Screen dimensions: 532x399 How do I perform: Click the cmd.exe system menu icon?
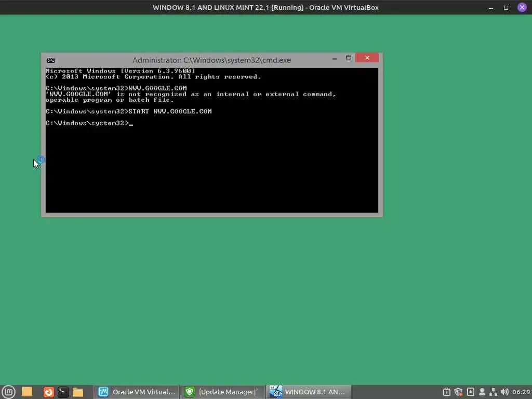click(x=51, y=60)
